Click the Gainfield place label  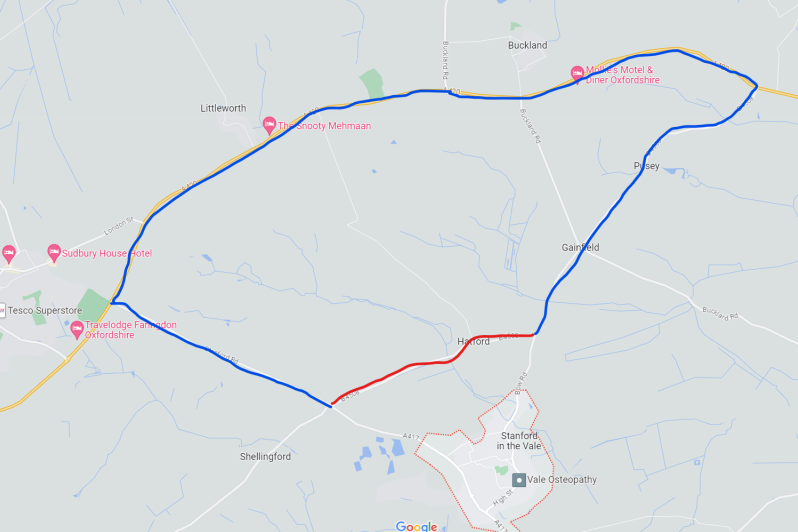click(580, 247)
